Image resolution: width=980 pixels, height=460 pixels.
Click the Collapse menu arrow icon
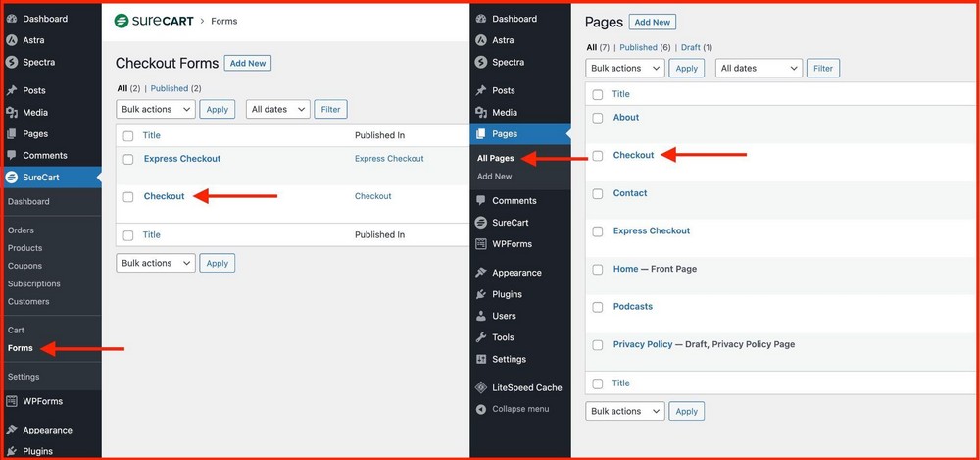(480, 409)
